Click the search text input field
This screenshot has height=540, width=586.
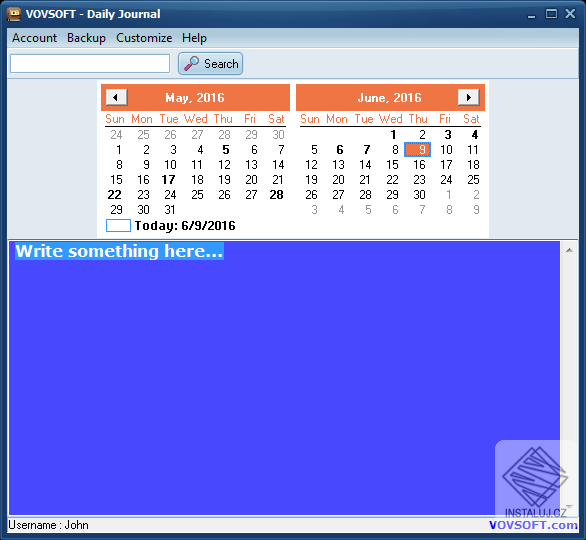pyautogui.click(x=90, y=64)
